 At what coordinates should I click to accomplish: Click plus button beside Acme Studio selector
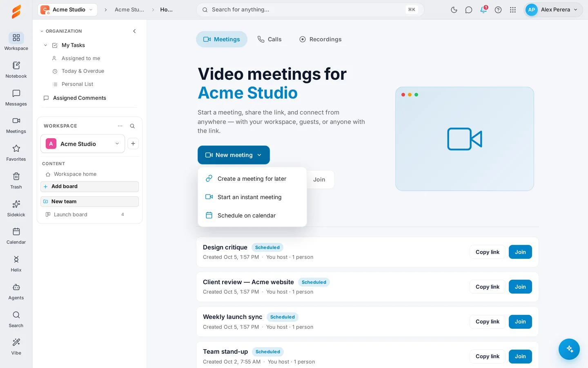(133, 144)
